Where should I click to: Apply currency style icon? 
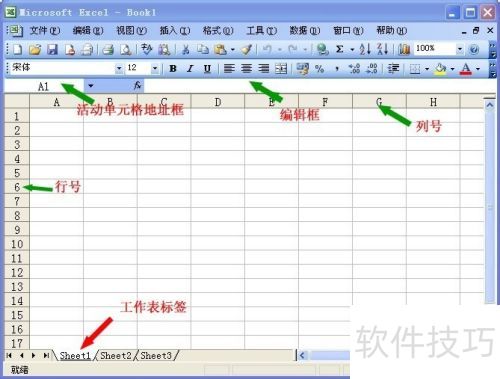[303, 69]
